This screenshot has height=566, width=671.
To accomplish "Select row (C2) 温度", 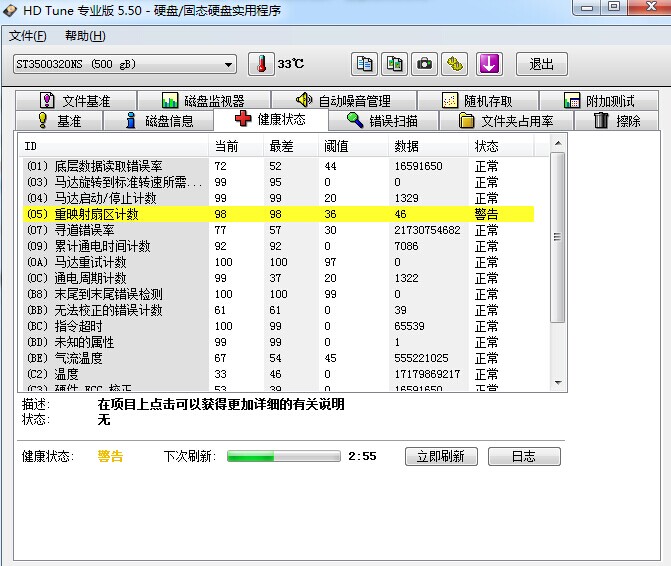I will tap(278, 374).
